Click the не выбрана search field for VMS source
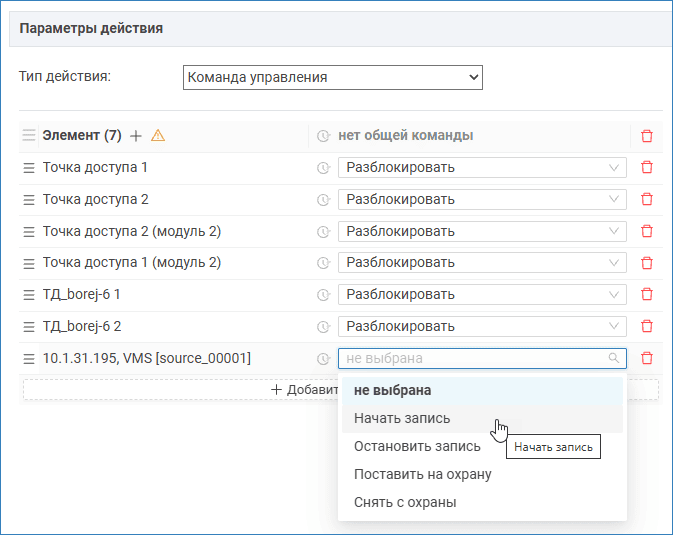Screen dimensions: 673x535 click(482, 358)
